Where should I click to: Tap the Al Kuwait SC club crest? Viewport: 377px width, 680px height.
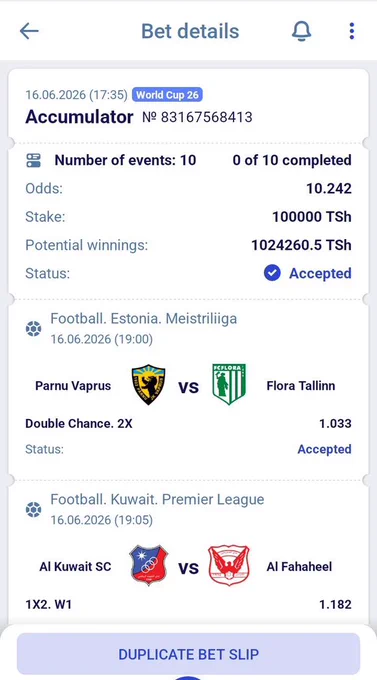[x=149, y=566]
